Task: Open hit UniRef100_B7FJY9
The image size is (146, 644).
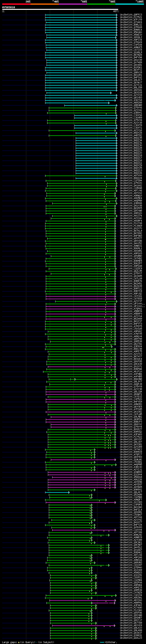Action: (131, 20)
